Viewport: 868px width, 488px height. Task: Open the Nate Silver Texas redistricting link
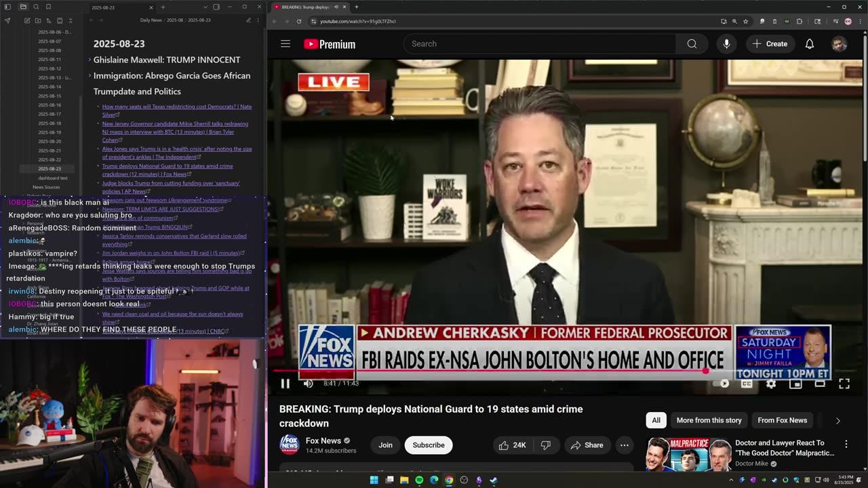click(x=177, y=110)
